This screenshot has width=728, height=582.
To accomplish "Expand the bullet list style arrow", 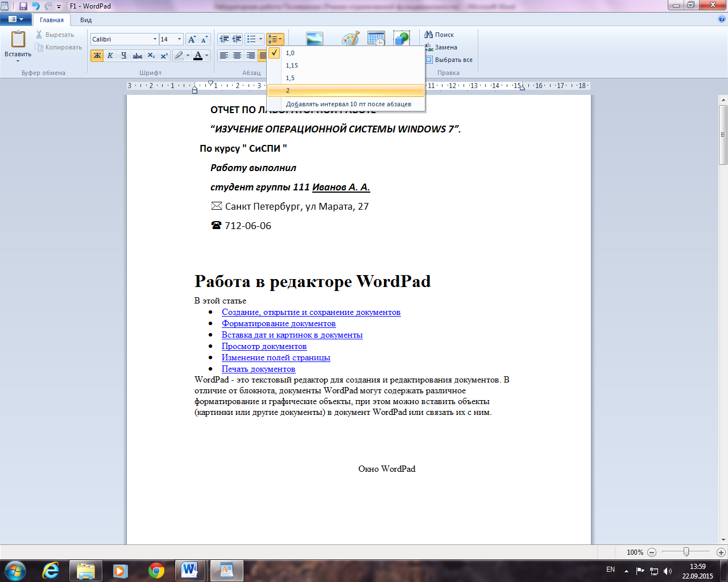I will click(x=261, y=39).
